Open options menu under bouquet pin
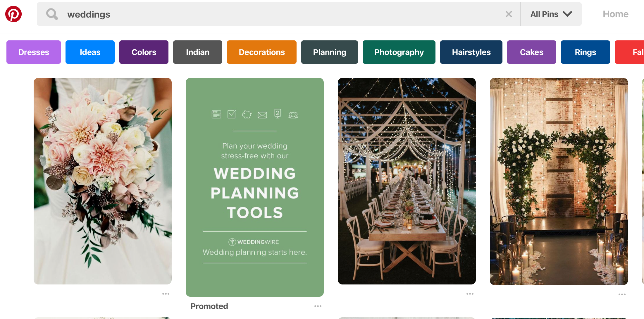This screenshot has width=644, height=319. 166,294
